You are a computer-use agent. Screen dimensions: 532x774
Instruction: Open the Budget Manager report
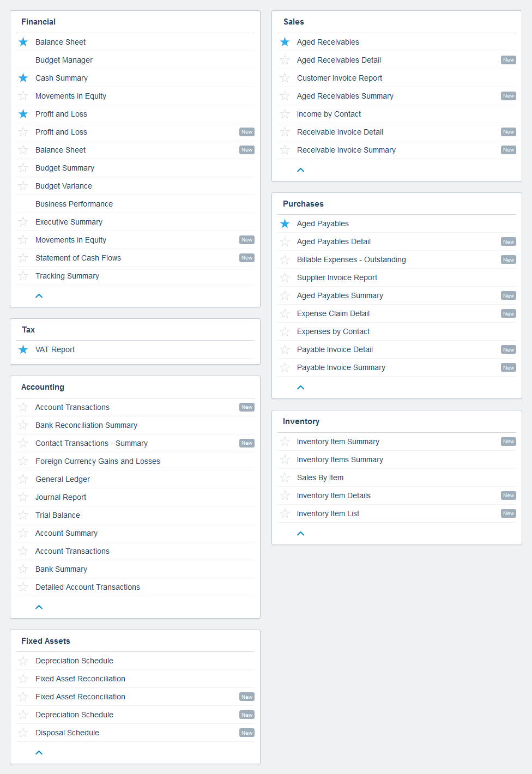coord(64,60)
